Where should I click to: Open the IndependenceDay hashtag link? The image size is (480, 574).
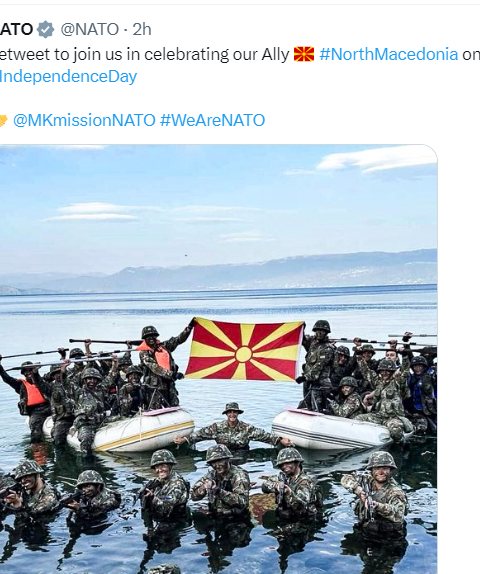coord(68,77)
